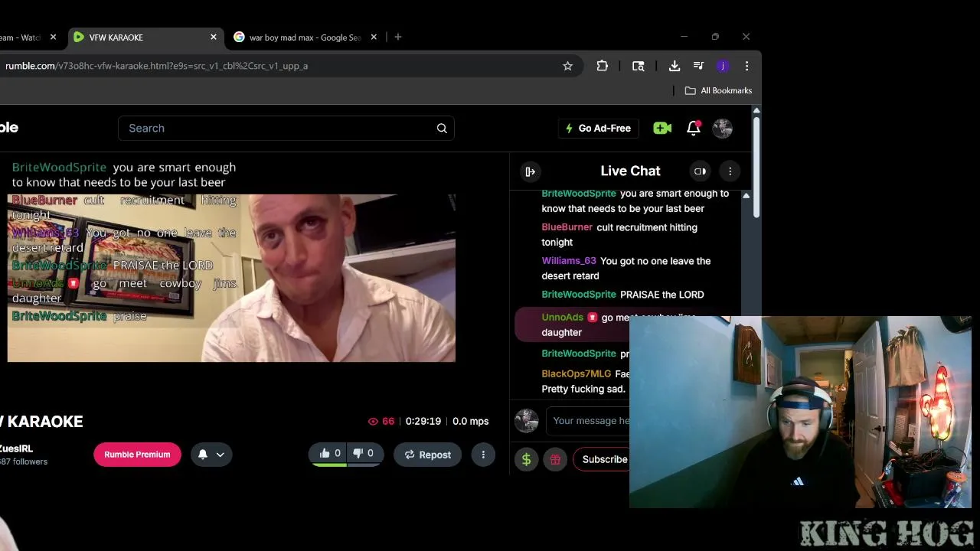
Task: Open Live Chat three-dot options
Action: 730,171
